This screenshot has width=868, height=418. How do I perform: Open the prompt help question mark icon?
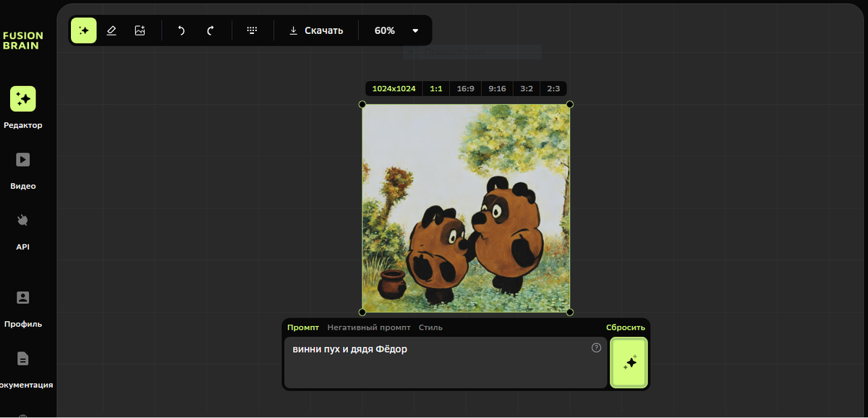(x=596, y=348)
